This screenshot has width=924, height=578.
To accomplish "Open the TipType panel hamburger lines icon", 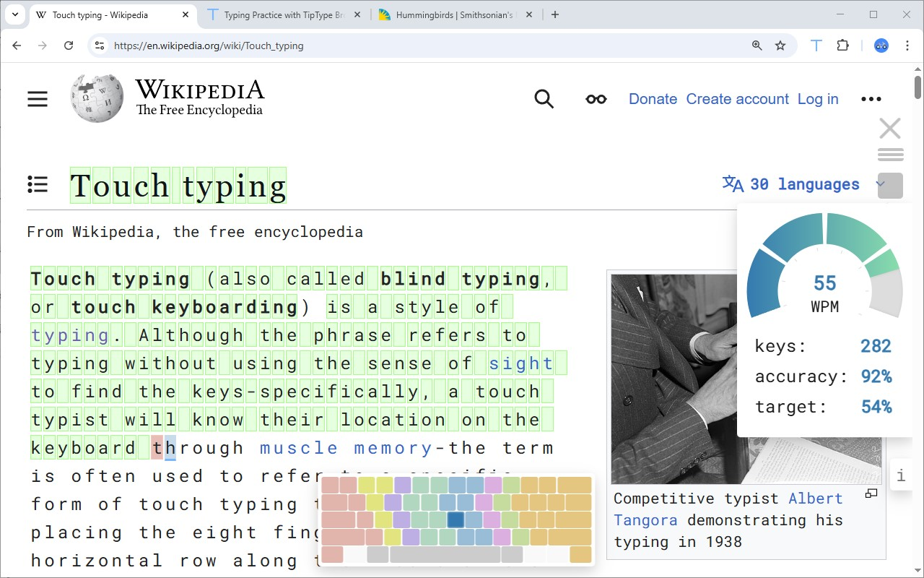I will [x=890, y=155].
